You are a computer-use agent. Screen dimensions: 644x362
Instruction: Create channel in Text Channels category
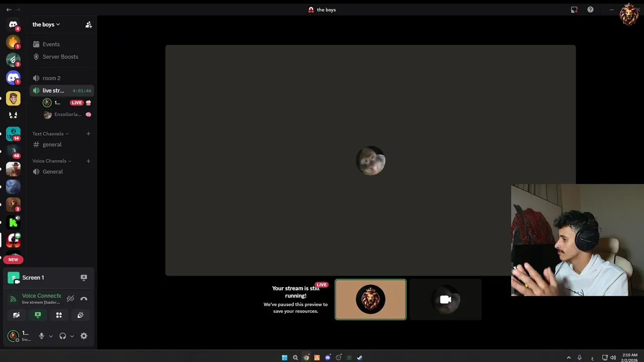(x=89, y=134)
